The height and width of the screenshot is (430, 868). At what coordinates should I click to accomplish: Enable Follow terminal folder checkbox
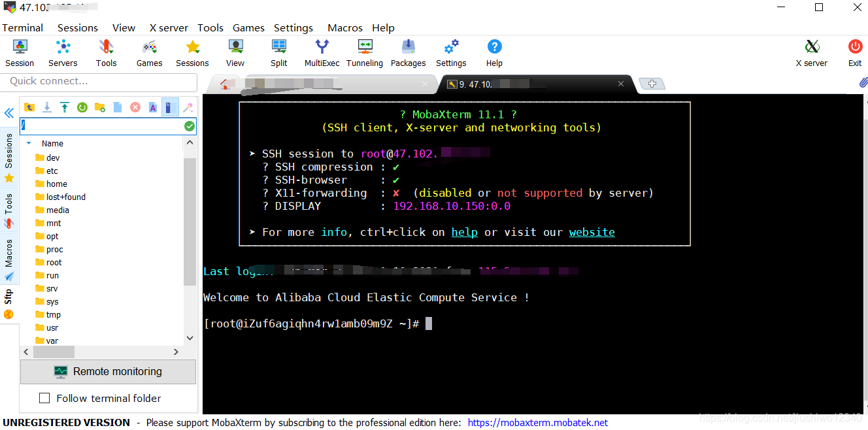click(x=44, y=398)
